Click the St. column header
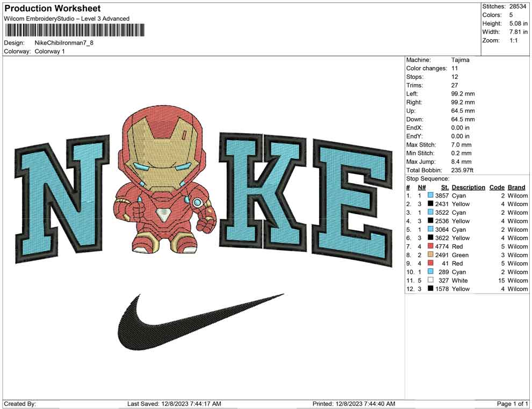This screenshot has width=532, height=409. coord(445,187)
